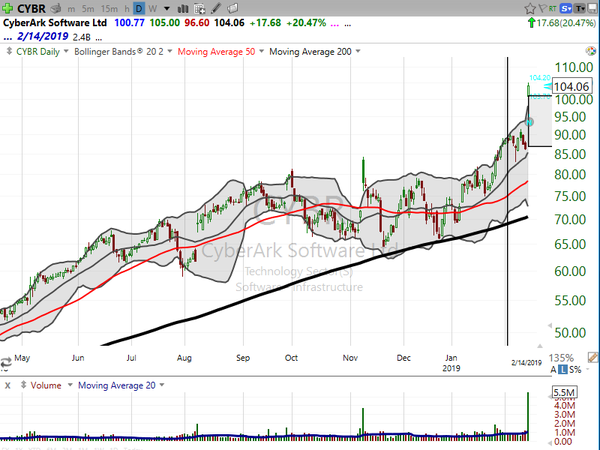Click the 104.06 current price box
Viewport: 600px width, 450px height.
click(572, 86)
